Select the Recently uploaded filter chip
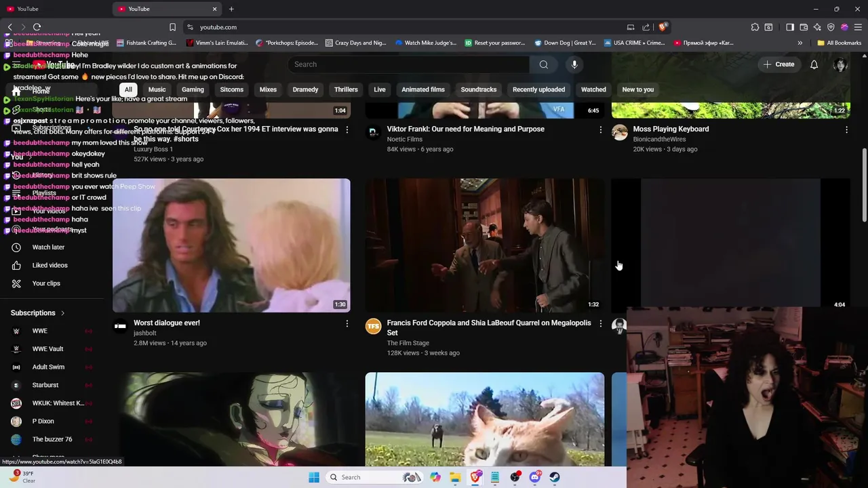 (538, 89)
